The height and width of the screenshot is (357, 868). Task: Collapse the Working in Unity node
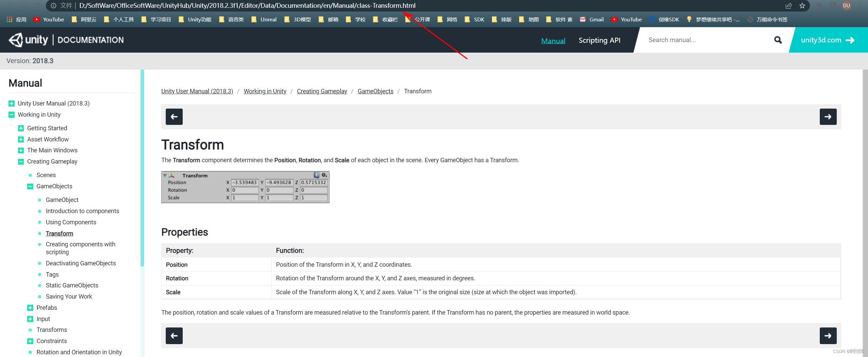pos(12,115)
